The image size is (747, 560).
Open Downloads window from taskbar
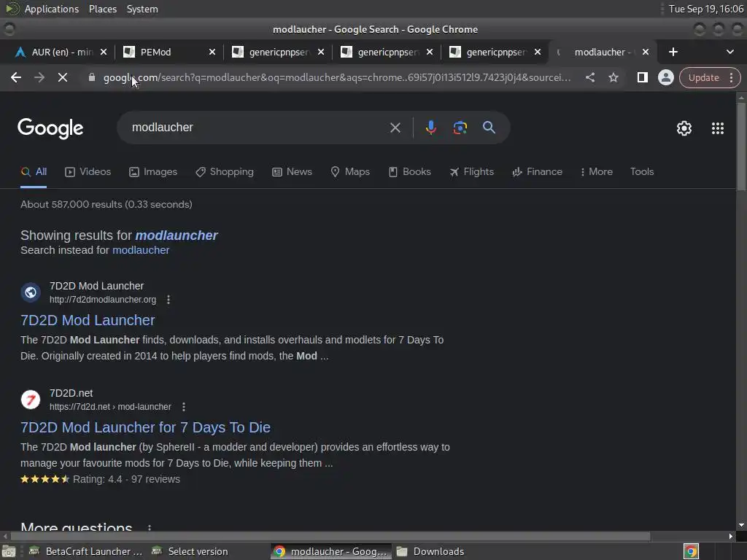tap(431, 551)
